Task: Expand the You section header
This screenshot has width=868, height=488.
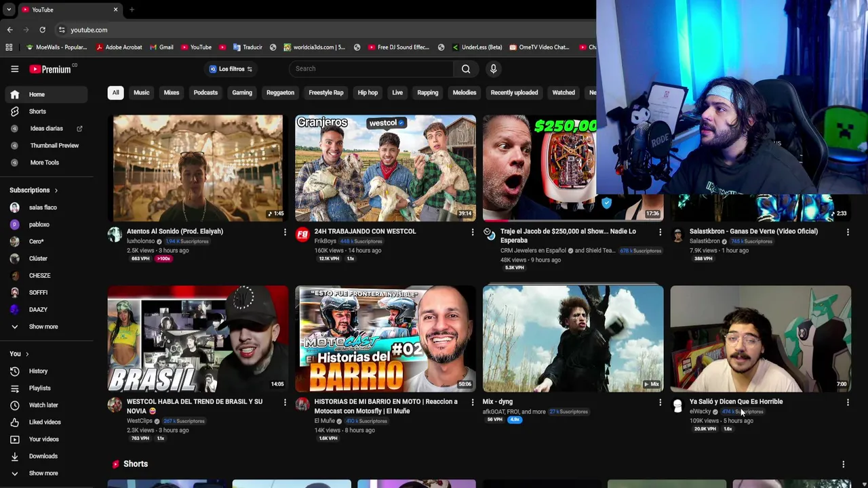Action: (19, 354)
